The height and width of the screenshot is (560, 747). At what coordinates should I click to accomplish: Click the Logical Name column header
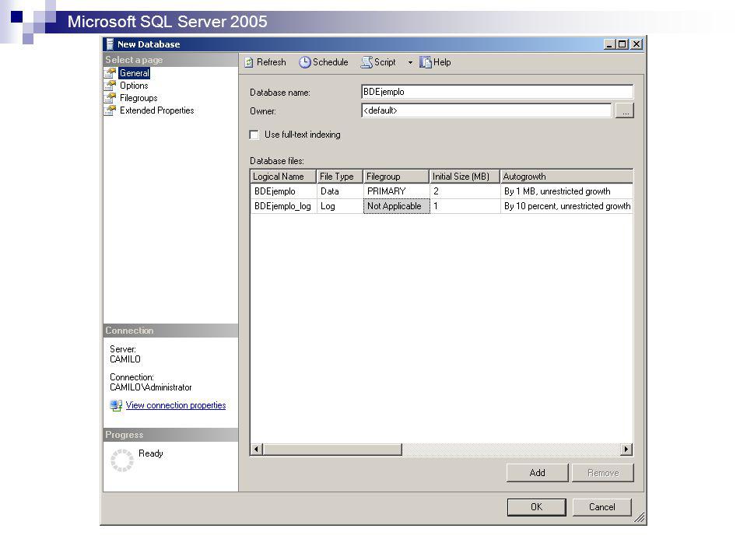283,177
